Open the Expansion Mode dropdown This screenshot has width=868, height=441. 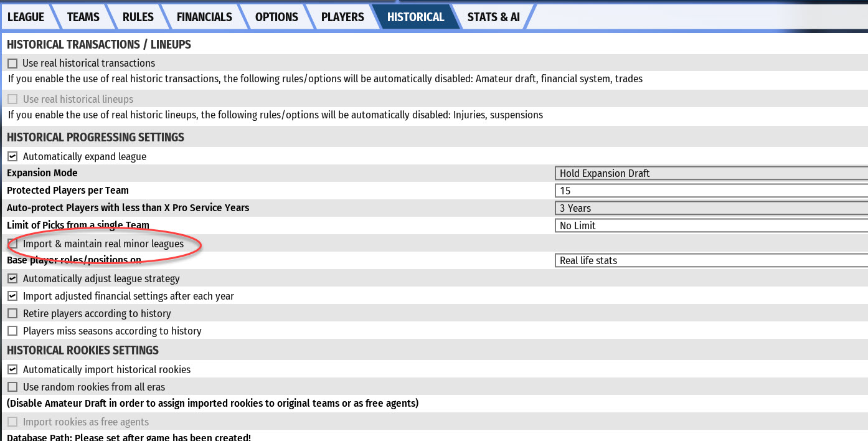(x=710, y=173)
